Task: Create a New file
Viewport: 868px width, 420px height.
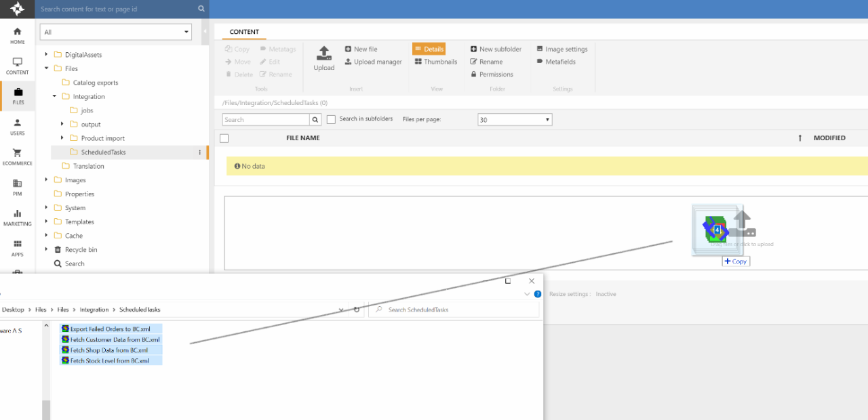Action: point(361,49)
